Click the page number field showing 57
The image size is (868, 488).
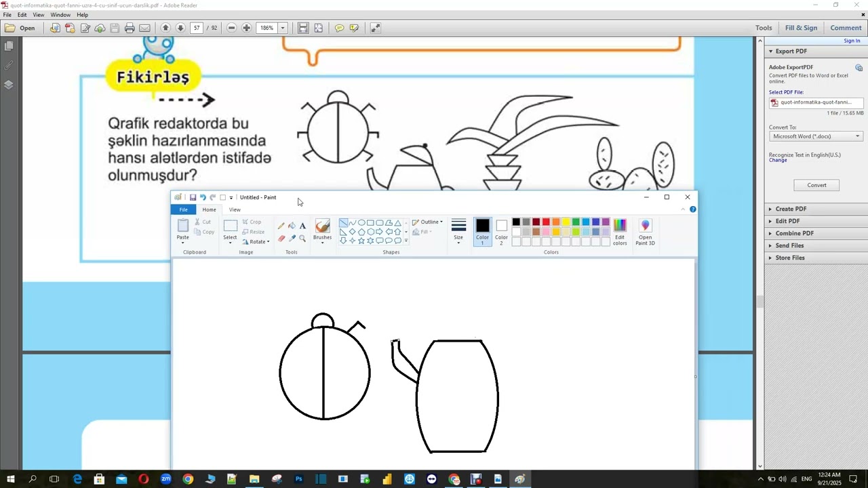tap(197, 28)
